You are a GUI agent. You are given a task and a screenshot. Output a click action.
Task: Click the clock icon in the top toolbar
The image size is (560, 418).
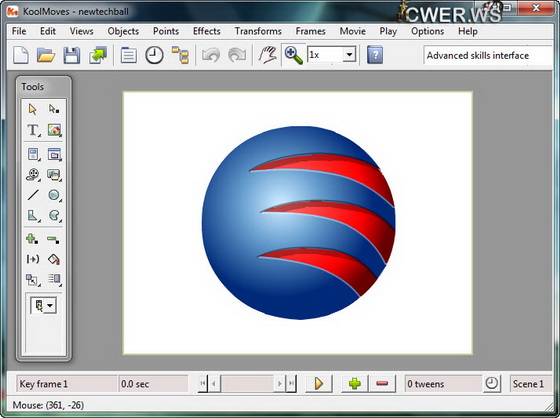[x=154, y=55]
